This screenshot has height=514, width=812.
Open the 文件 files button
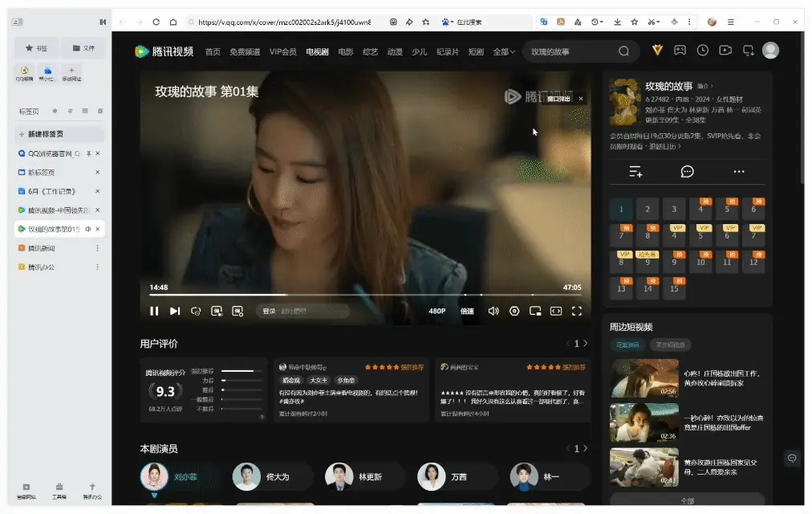(83, 48)
